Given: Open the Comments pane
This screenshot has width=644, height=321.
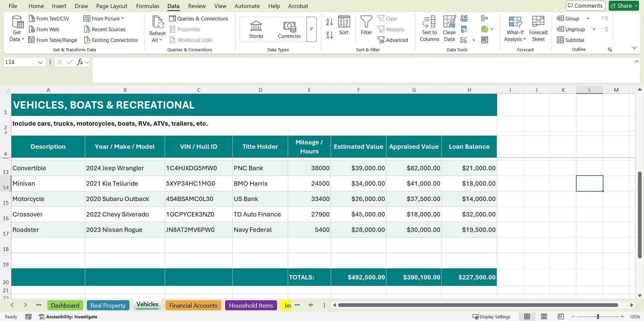Looking at the screenshot, I should [x=585, y=6].
